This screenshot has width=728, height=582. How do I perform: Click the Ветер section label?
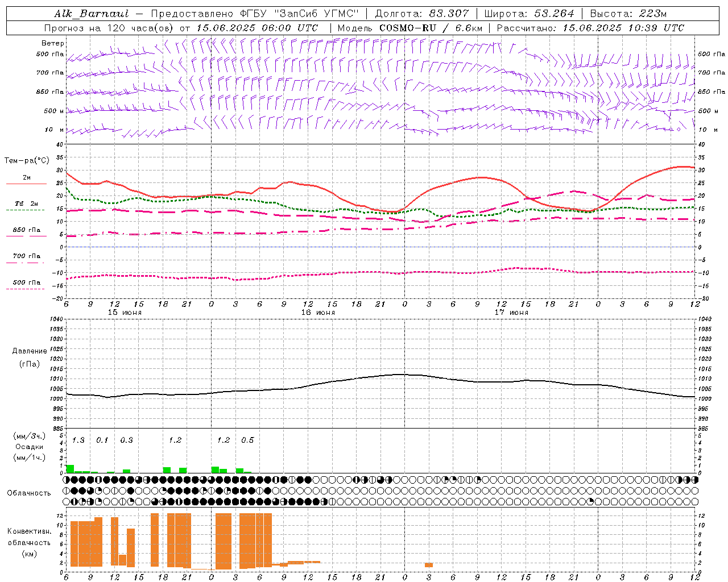pos(53,43)
